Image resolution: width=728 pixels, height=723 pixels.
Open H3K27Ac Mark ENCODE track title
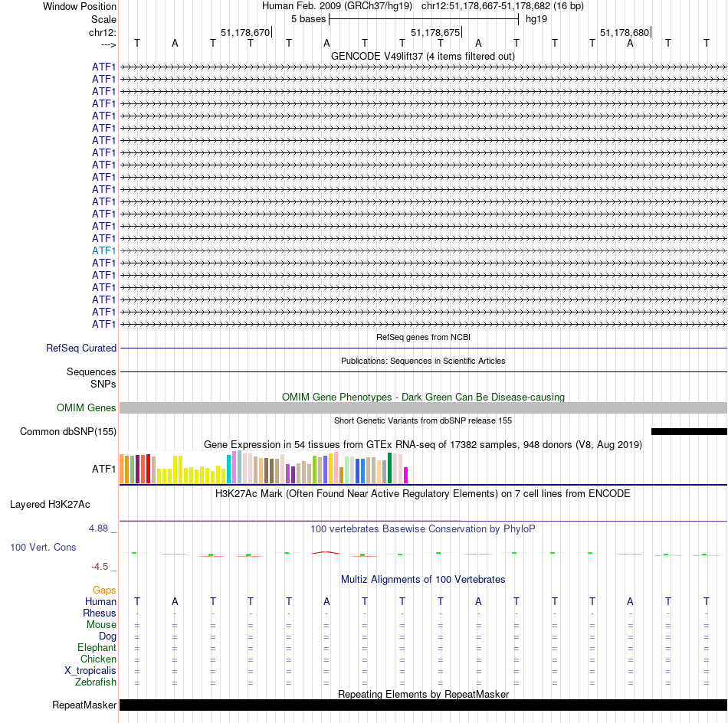tap(422, 494)
